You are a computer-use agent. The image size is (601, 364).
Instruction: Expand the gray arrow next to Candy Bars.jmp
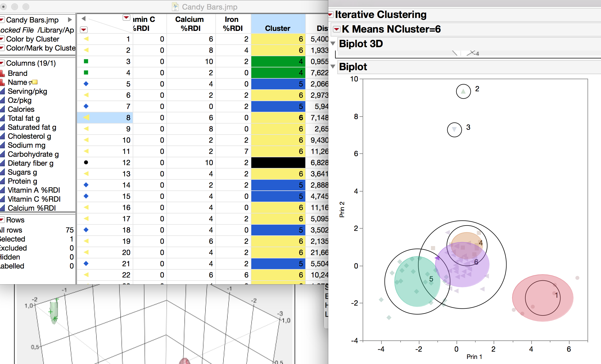[69, 20]
